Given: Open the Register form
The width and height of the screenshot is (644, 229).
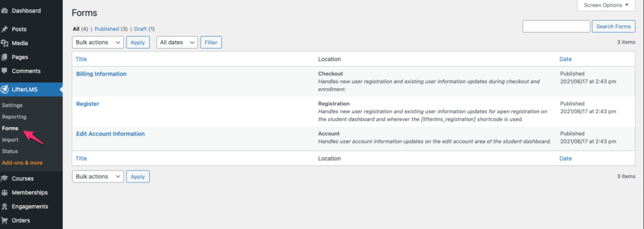Looking at the screenshot, I should [x=88, y=104].
